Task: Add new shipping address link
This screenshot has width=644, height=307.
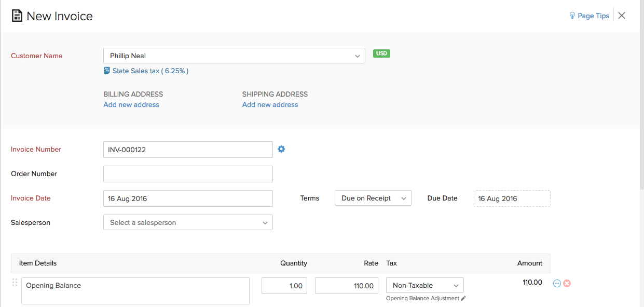Action: click(x=270, y=104)
